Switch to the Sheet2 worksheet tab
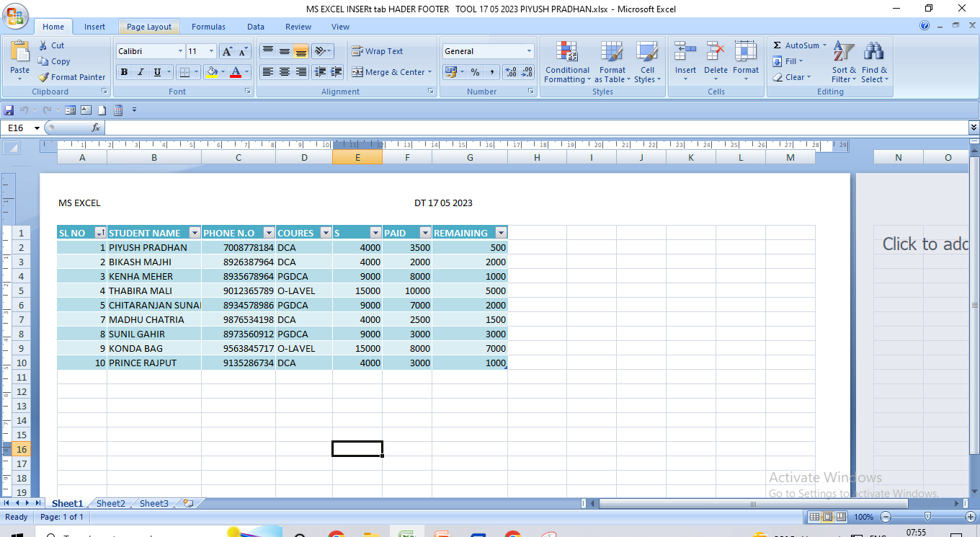The image size is (980, 537). pos(111,504)
